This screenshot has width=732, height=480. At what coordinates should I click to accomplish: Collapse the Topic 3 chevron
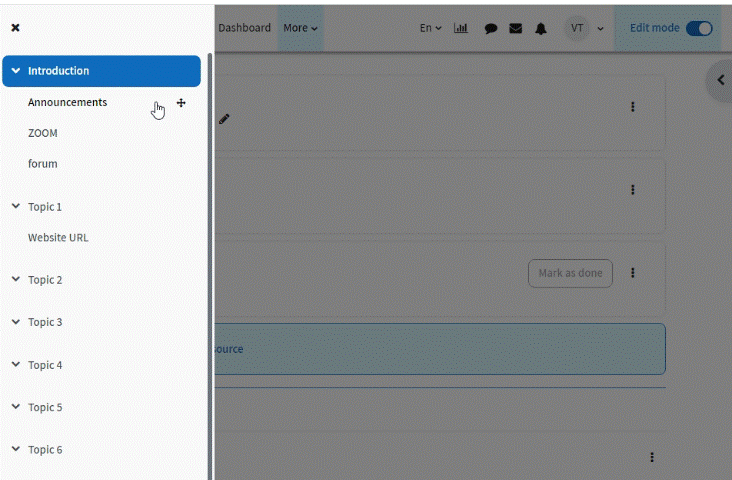pos(15,322)
